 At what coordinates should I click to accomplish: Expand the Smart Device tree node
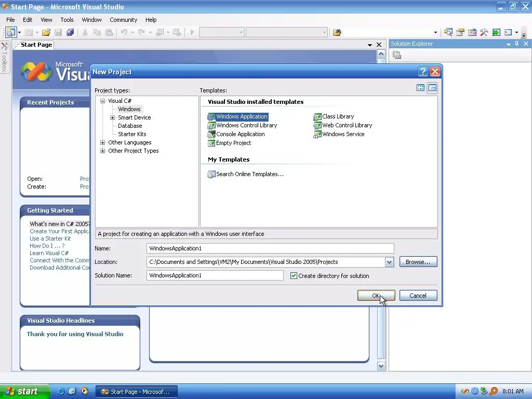point(112,117)
